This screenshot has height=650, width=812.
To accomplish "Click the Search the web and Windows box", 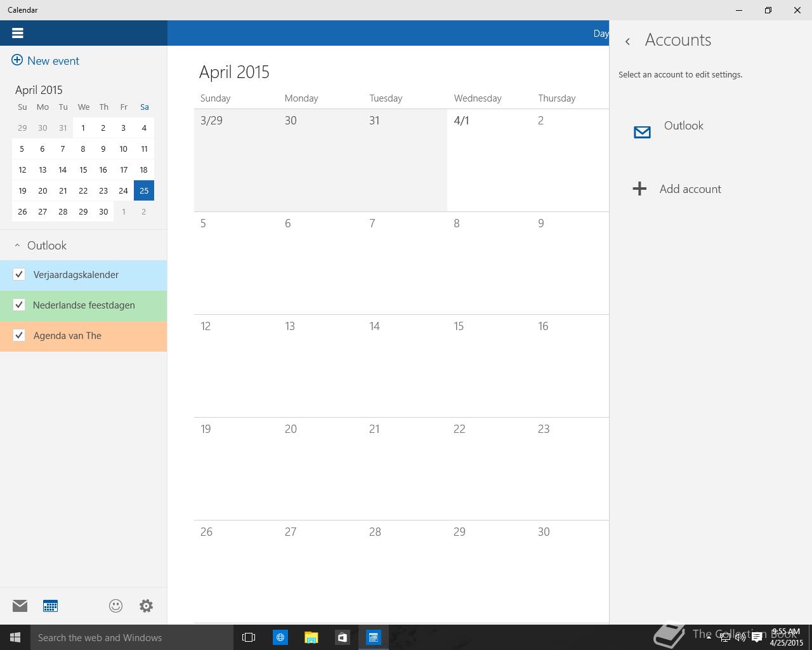I will pyautogui.click(x=132, y=637).
